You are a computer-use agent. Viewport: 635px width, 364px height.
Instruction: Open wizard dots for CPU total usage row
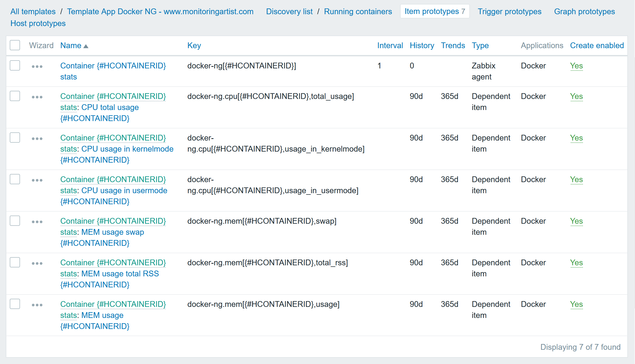point(37,97)
